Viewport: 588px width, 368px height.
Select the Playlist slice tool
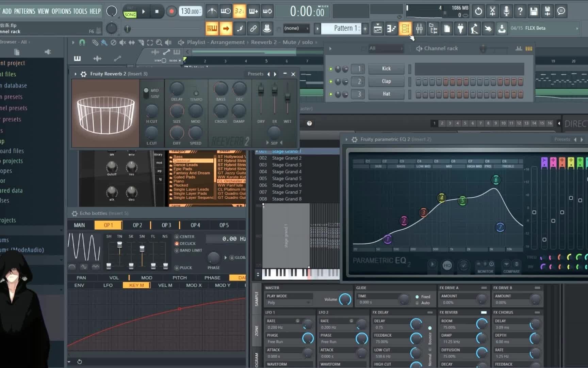point(141,42)
